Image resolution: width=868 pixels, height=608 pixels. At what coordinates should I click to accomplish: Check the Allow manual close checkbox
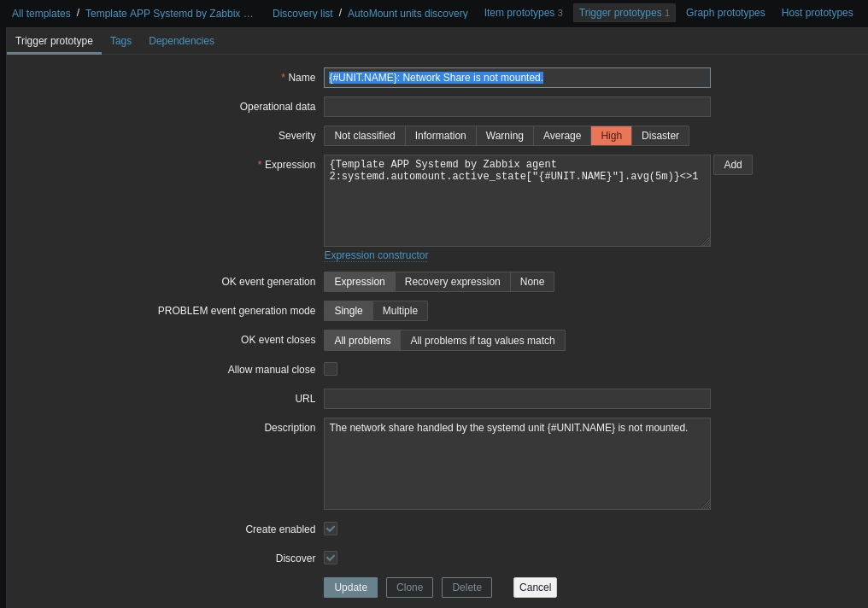(x=331, y=369)
